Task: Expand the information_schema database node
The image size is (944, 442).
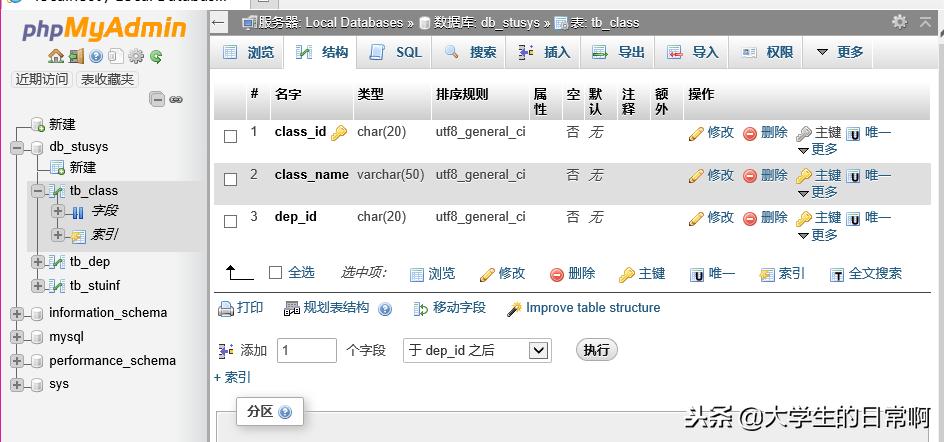Action: click(17, 313)
